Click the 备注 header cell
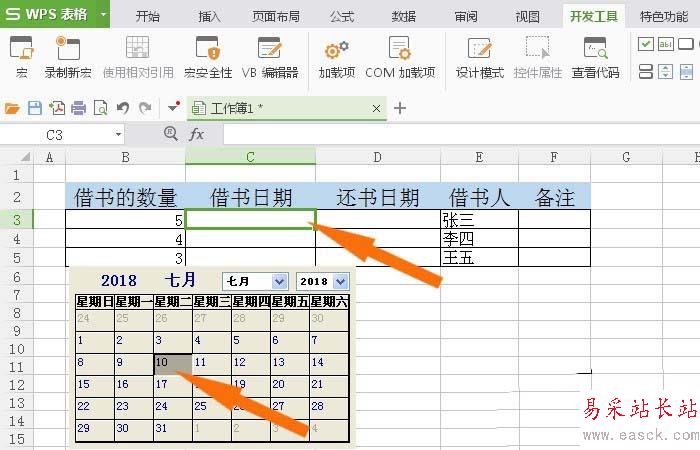The height and width of the screenshot is (450, 700). [x=554, y=197]
